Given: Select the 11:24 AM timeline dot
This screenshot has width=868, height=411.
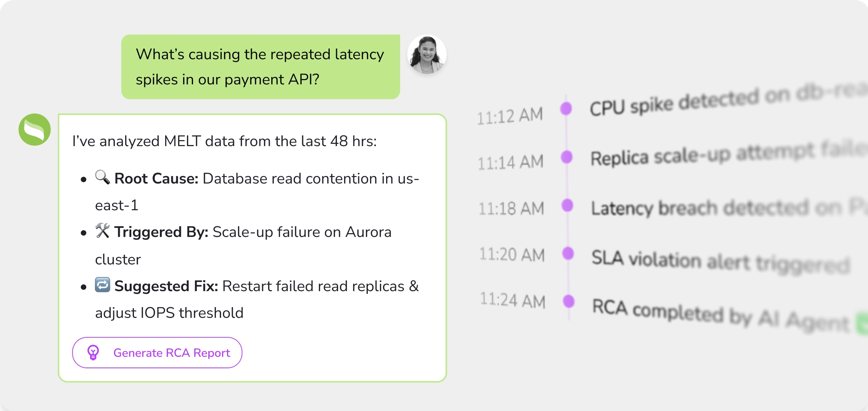Looking at the screenshot, I should [x=569, y=301].
